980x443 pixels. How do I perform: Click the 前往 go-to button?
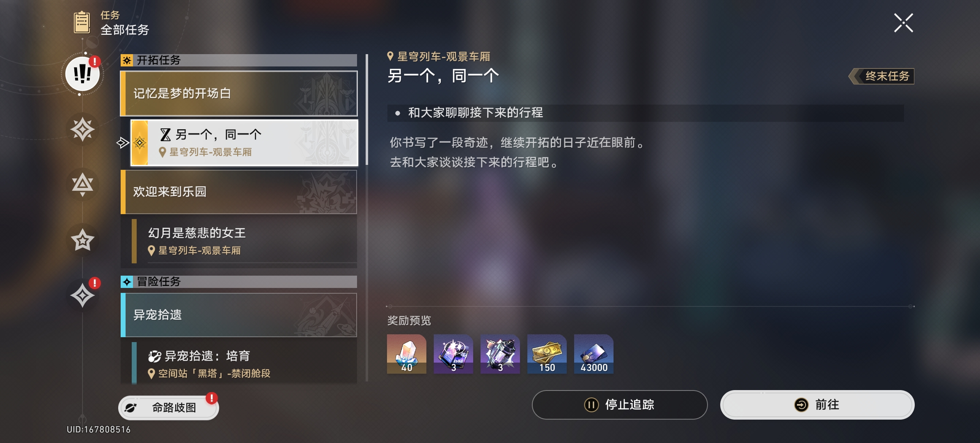click(x=817, y=405)
